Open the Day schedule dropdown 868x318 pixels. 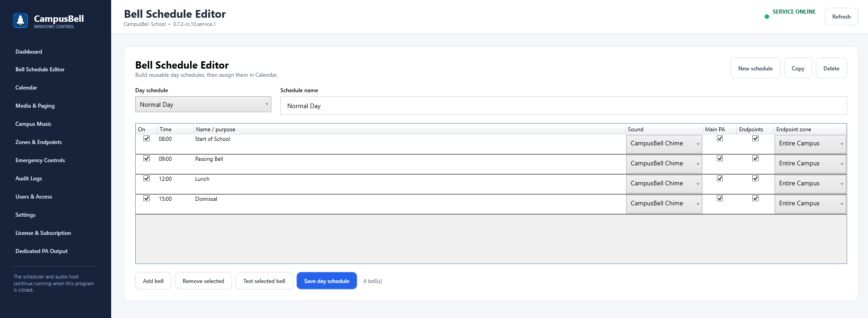point(203,104)
